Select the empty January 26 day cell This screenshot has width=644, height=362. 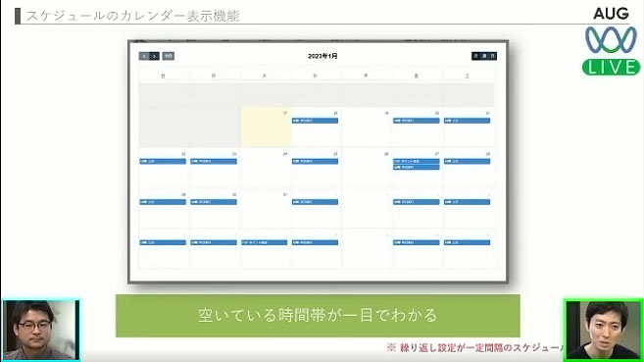tap(367, 169)
